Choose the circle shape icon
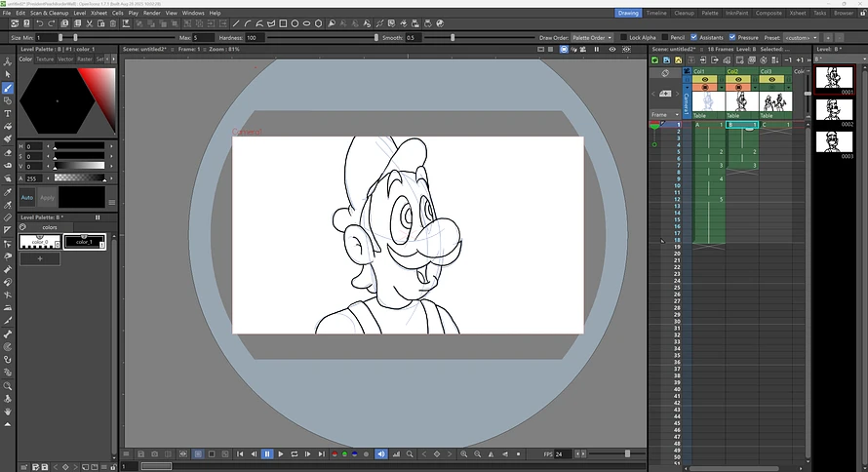 [x=296, y=23]
